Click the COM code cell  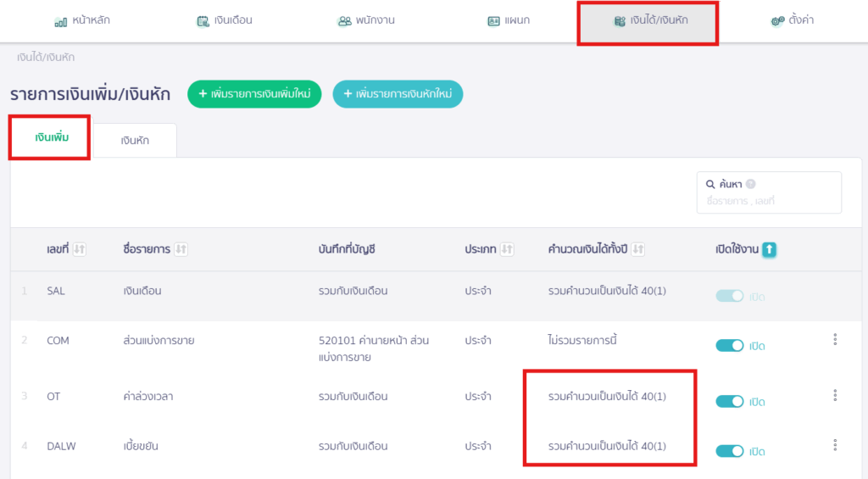click(x=58, y=341)
